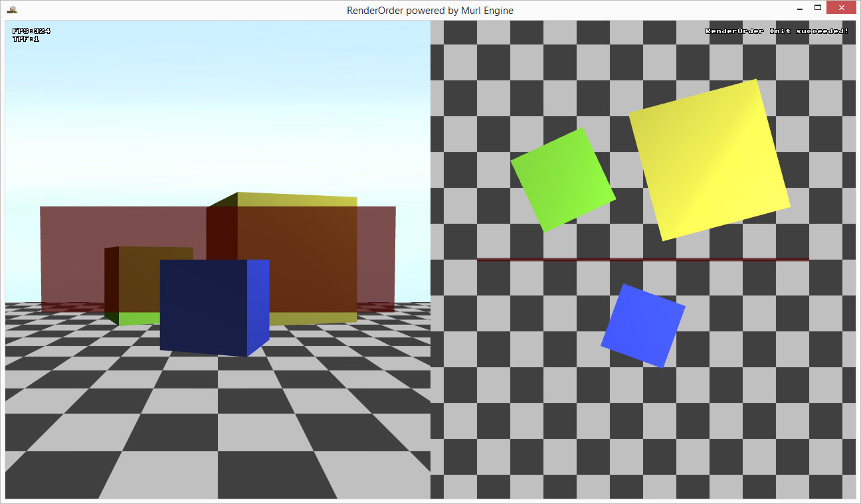Select the green square in the top view
Screen dimensions: 861x504
[563, 180]
